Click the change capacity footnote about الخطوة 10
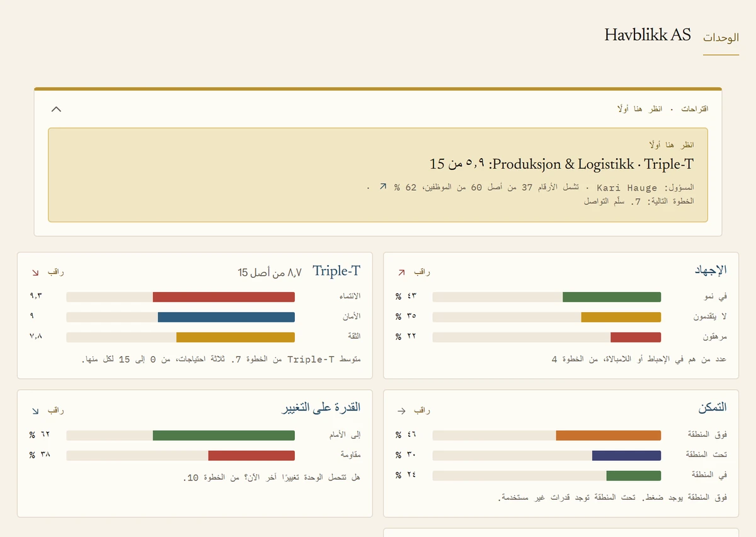This screenshot has width=756, height=537. click(272, 478)
